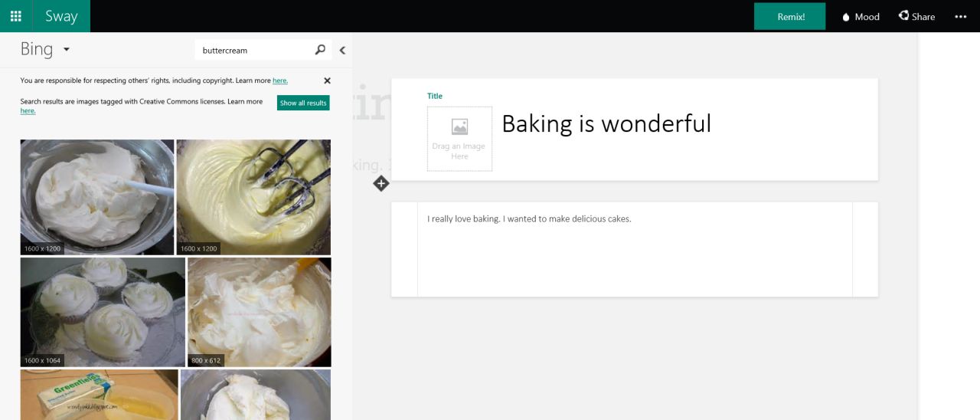This screenshot has height=420, width=980.
Task: Select the partial image beside the butter package
Action: tap(256, 395)
